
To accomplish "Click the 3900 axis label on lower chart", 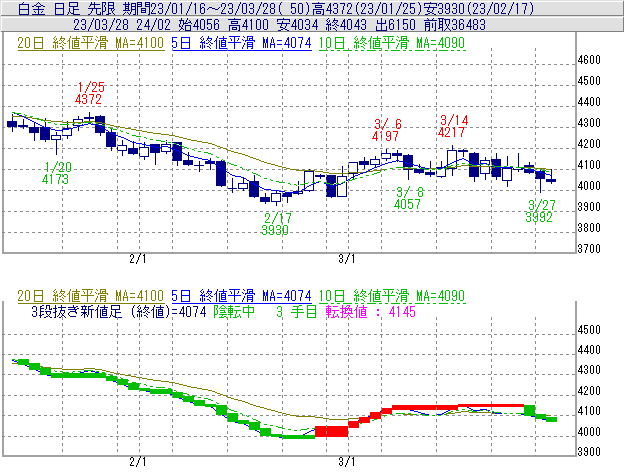I will pos(589,452).
